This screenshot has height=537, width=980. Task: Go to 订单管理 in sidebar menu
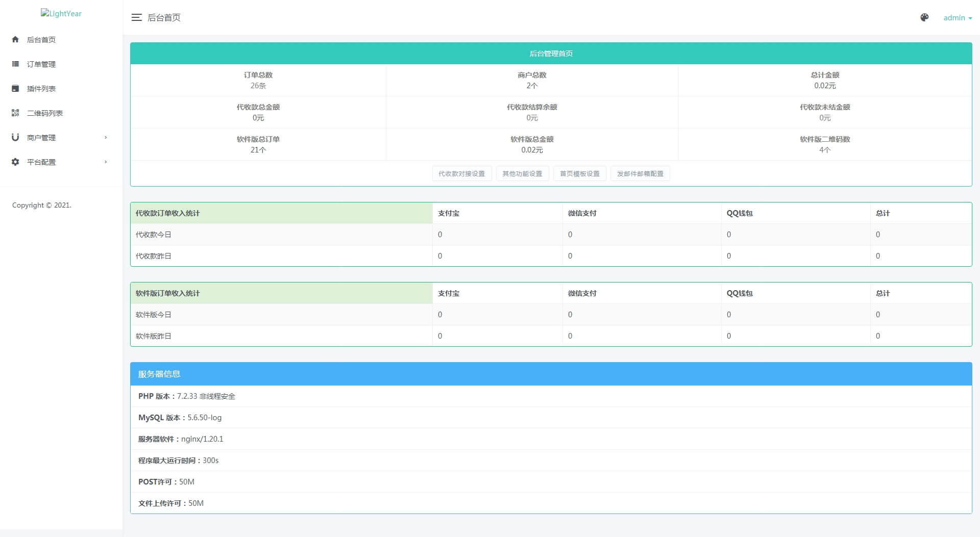click(41, 64)
